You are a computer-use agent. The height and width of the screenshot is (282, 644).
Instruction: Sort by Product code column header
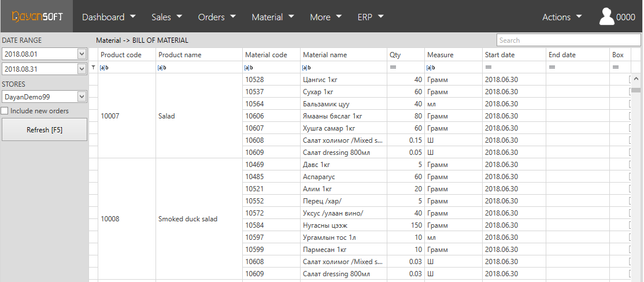(127, 54)
